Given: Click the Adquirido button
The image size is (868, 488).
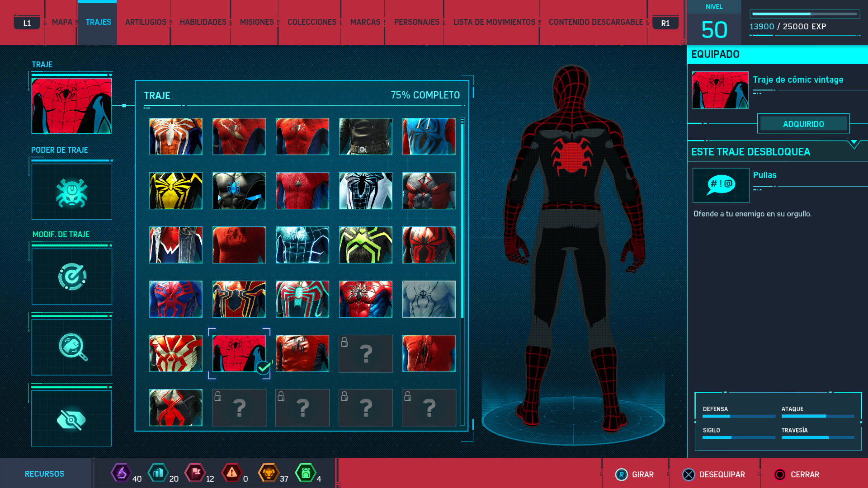Looking at the screenshot, I should [803, 124].
